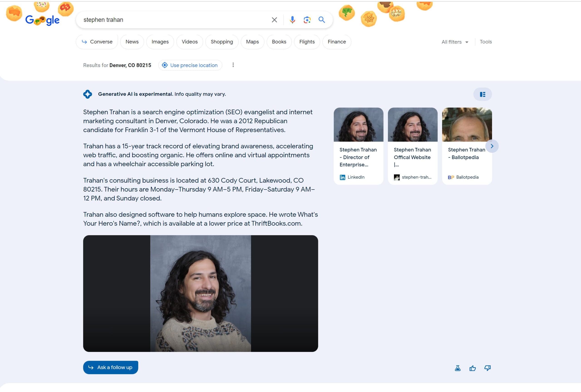
Task: Give the AI answer a thumbs up
Action: (473, 368)
